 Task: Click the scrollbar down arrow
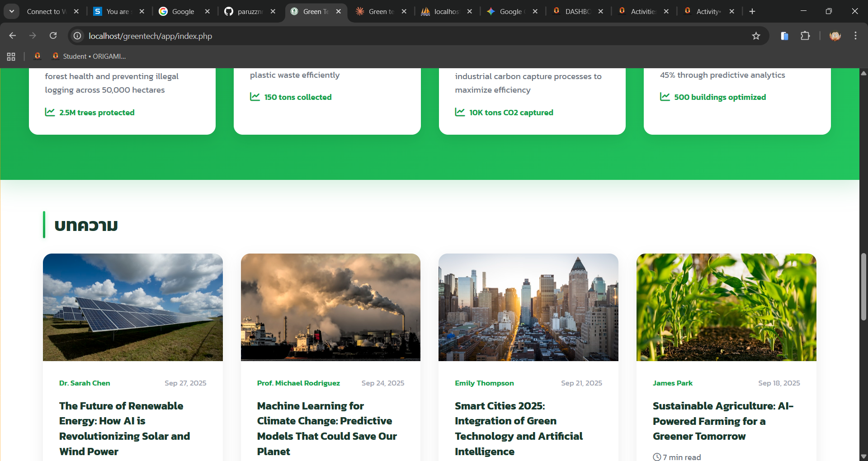click(x=863, y=456)
